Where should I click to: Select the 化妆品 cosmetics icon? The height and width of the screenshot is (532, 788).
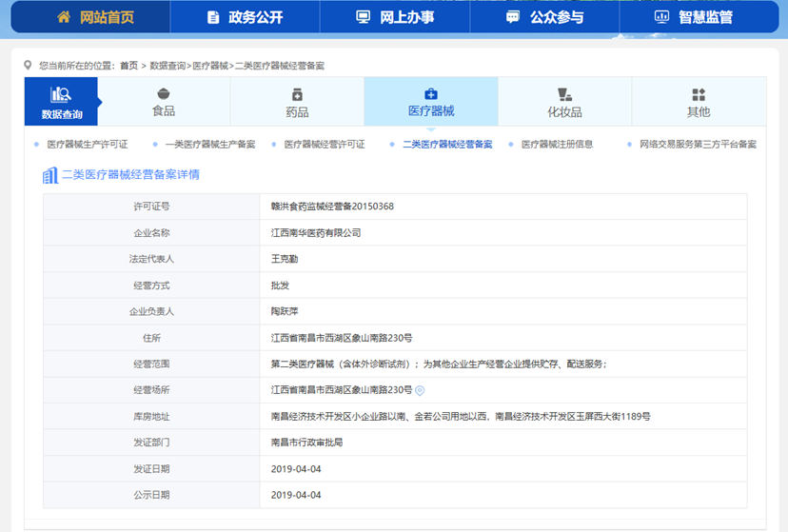pos(564,94)
